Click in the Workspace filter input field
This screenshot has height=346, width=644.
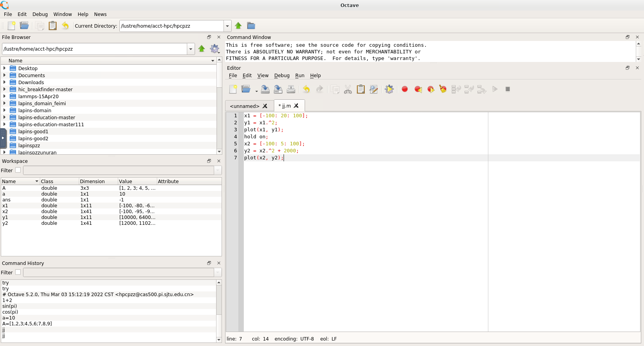119,170
